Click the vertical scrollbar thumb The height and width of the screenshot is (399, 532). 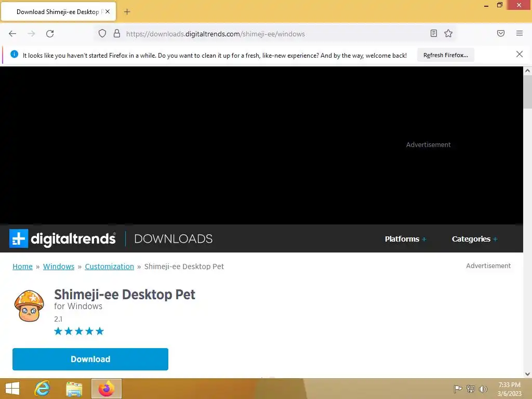tap(527, 92)
